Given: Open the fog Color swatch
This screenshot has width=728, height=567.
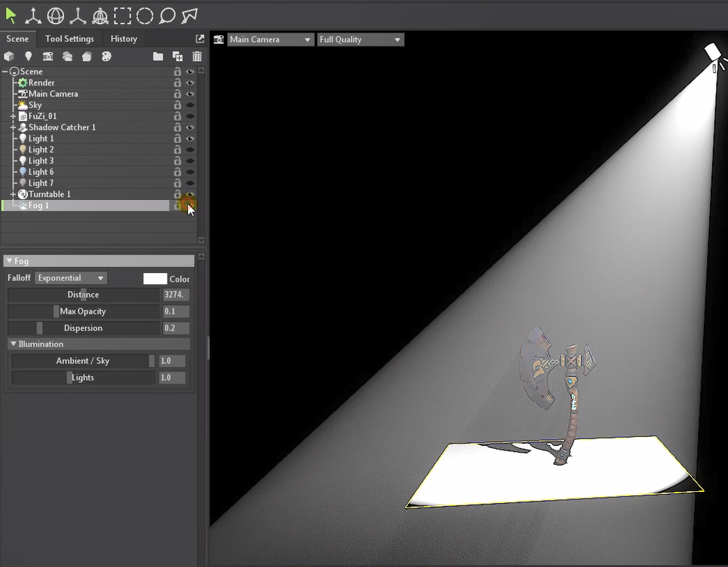Looking at the screenshot, I should (x=155, y=278).
